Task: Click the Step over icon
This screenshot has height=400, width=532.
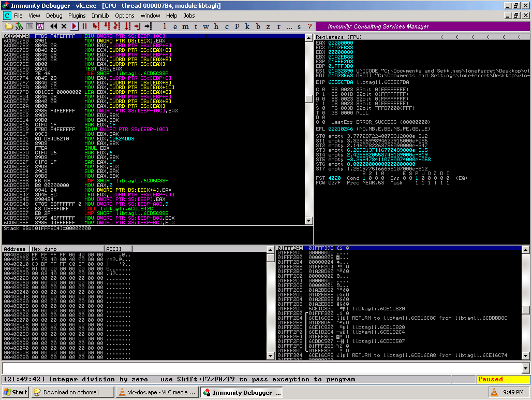Action: tap(107, 26)
